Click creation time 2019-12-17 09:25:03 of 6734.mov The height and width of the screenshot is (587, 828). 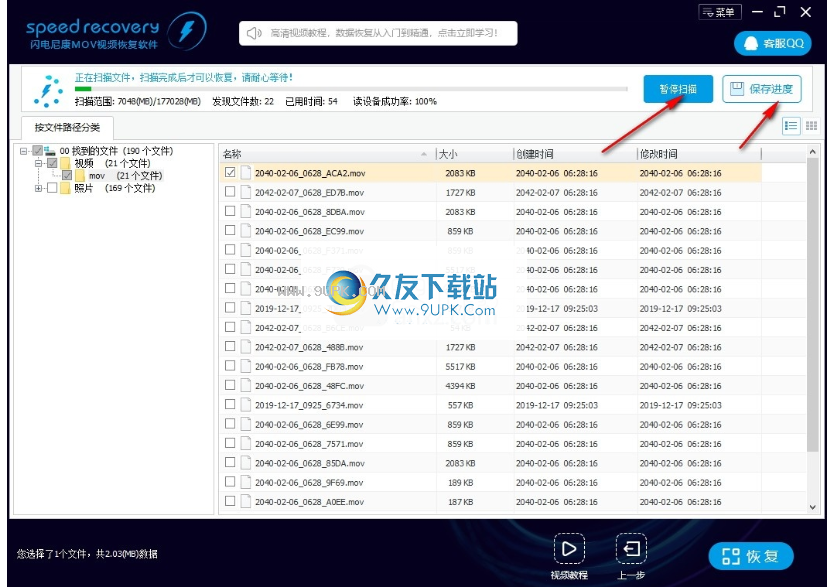click(557, 405)
